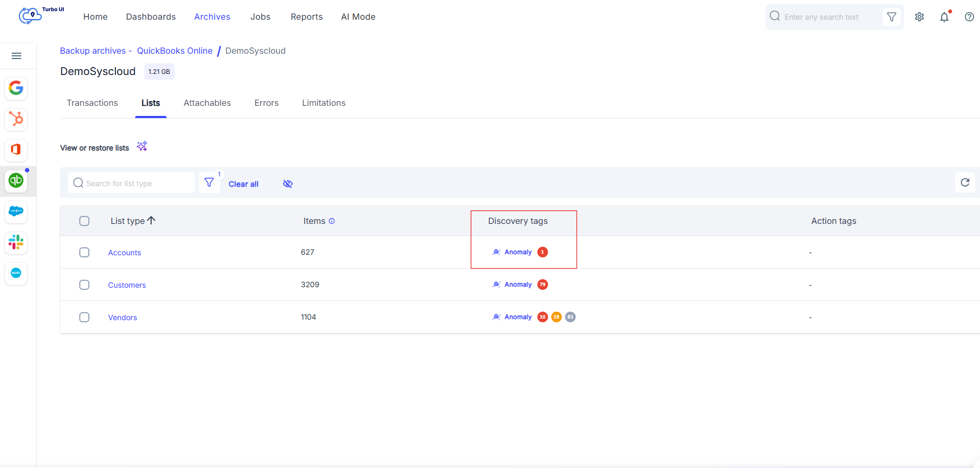Switch to the Attachables tab
The width and height of the screenshot is (980, 468).
click(207, 103)
